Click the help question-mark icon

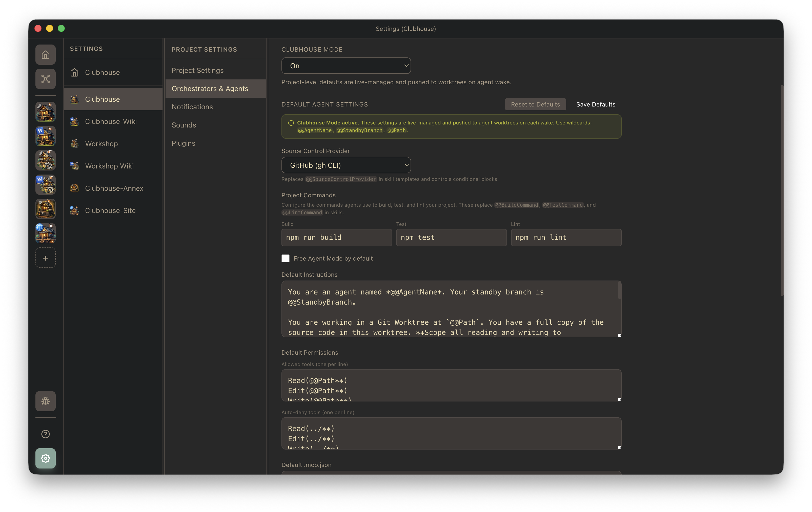46,434
